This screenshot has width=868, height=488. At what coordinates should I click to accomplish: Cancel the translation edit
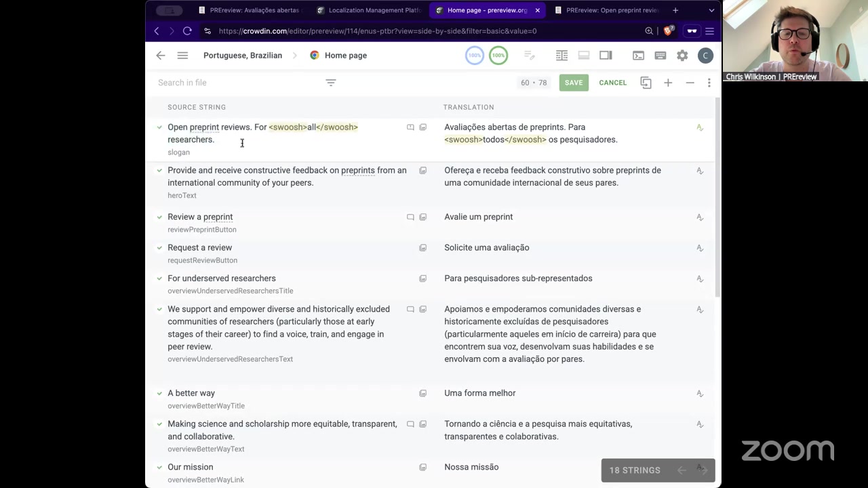(612, 83)
